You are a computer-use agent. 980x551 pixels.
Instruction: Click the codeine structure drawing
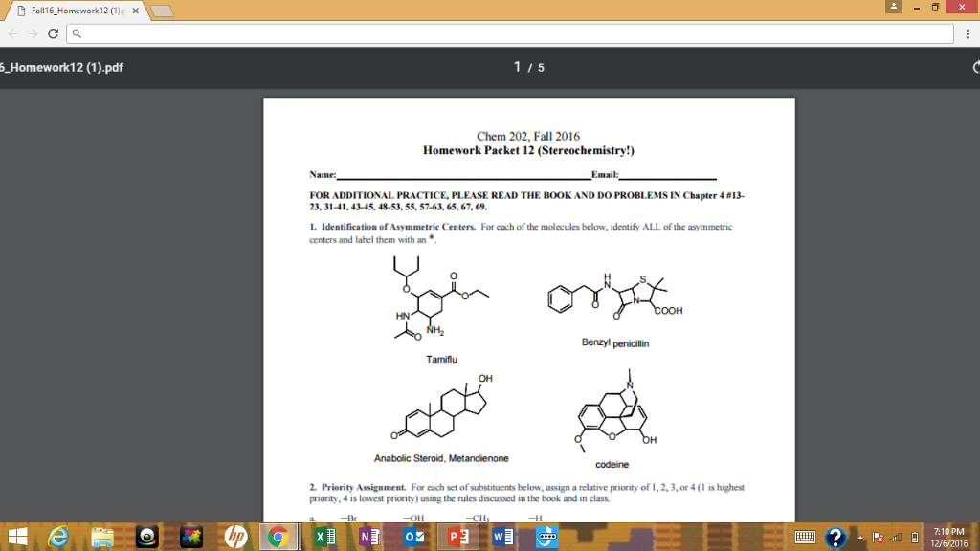[615, 409]
